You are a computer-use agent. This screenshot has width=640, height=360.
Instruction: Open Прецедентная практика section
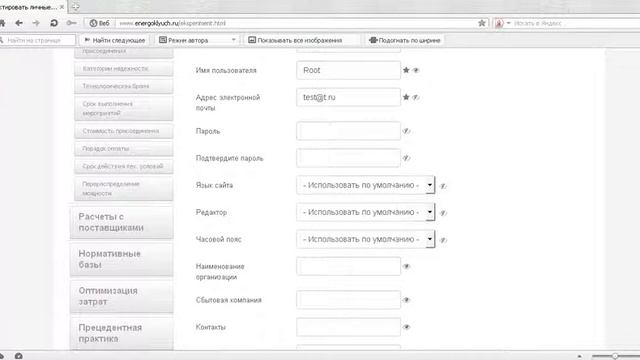pyautogui.click(x=122, y=333)
